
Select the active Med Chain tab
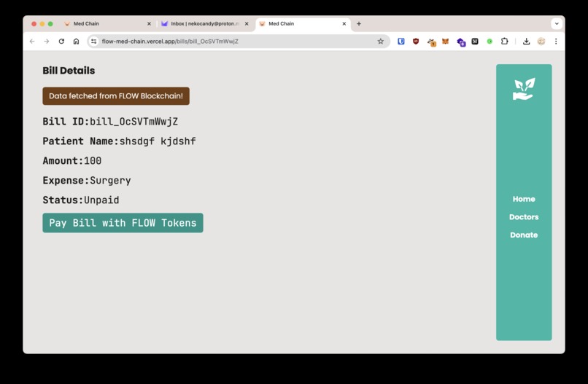(x=303, y=23)
